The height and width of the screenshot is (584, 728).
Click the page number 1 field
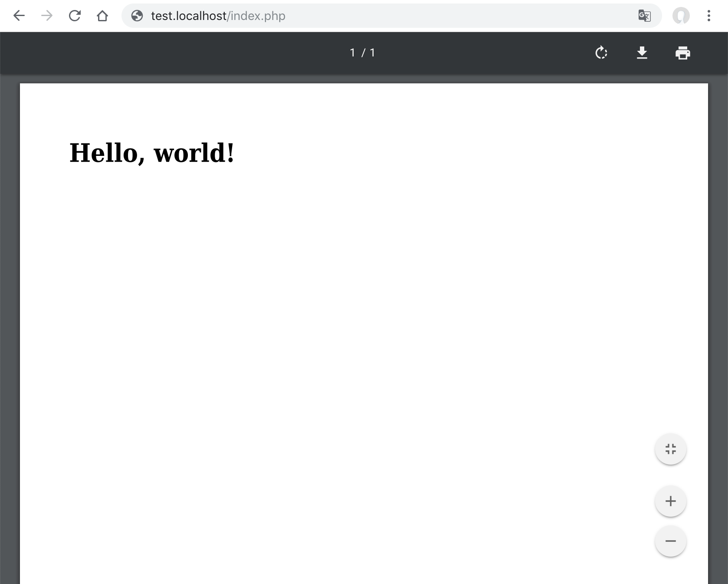(353, 53)
